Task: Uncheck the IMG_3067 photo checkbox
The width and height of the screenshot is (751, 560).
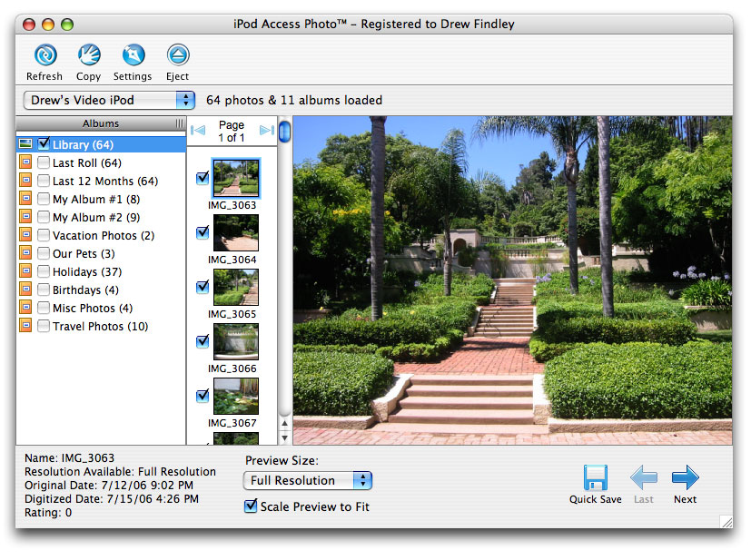Action: pos(203,396)
